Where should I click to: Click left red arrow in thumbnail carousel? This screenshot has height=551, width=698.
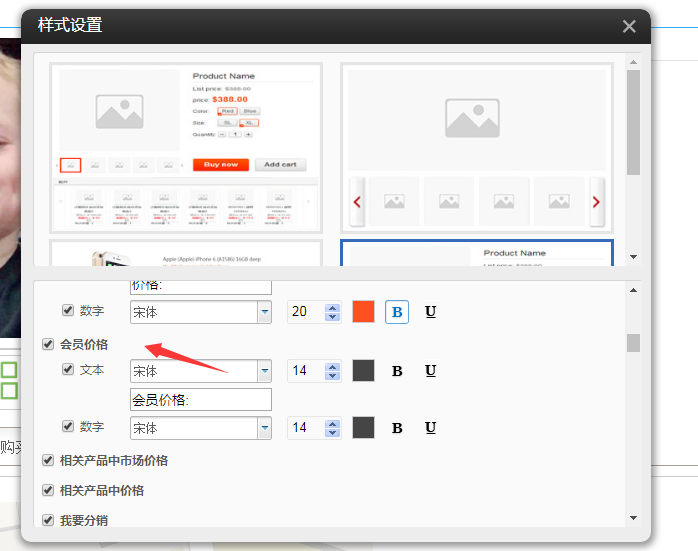357,202
